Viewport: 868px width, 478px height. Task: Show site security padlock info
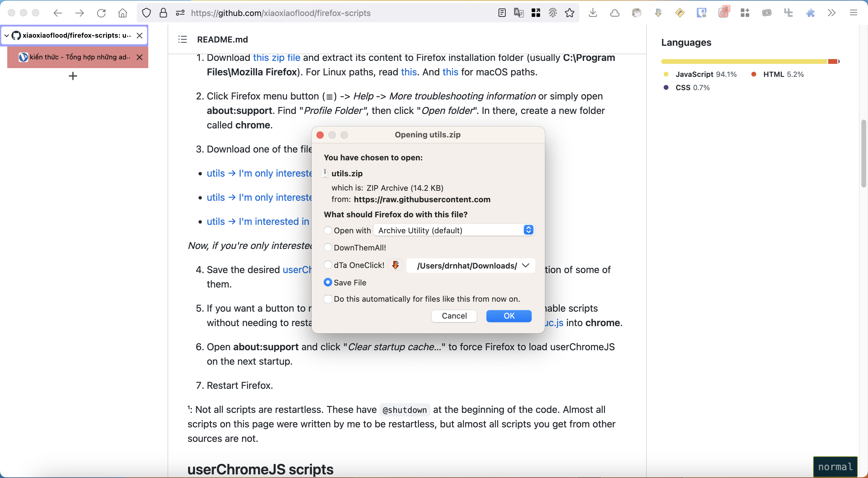[x=163, y=13]
